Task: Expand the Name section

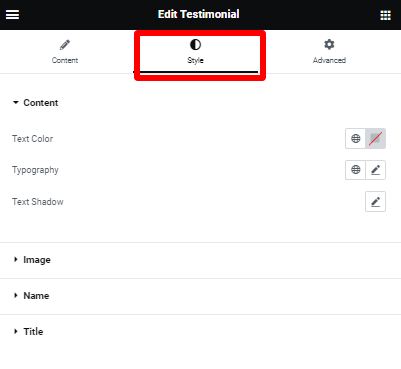Action: coord(31,296)
